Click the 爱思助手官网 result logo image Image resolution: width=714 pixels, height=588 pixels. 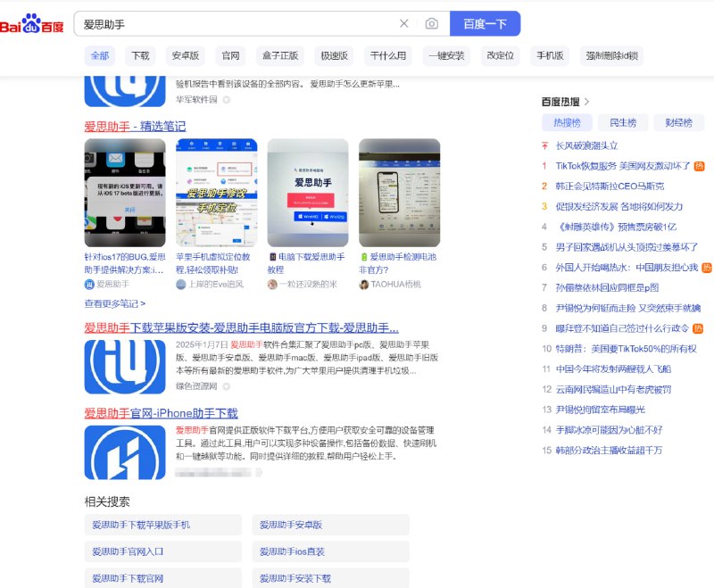125,452
